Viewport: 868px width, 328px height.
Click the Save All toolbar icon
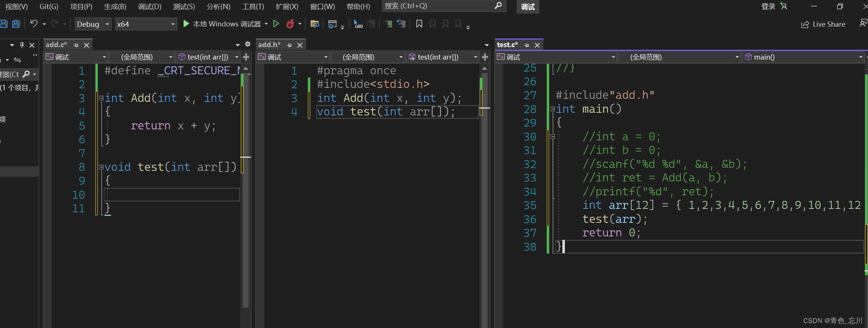16,24
